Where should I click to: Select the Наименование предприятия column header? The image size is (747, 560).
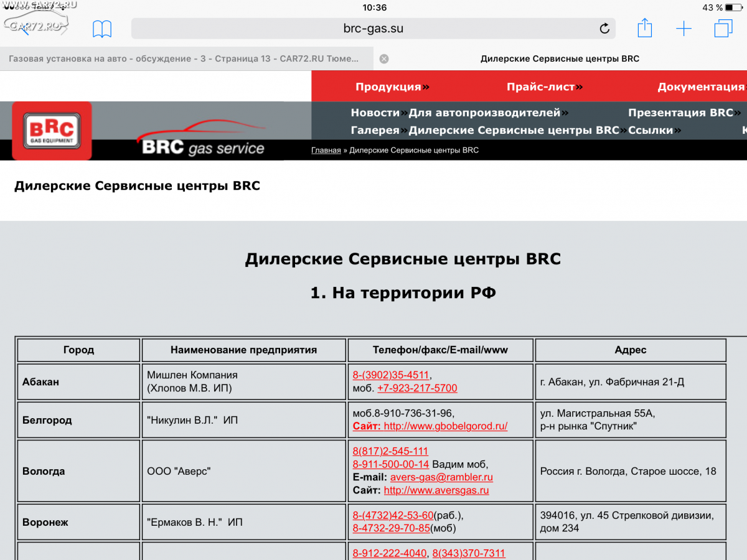[x=243, y=350]
